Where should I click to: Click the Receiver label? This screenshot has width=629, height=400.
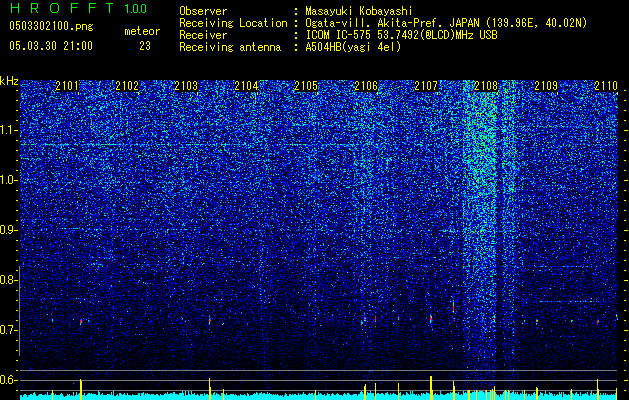203,35
